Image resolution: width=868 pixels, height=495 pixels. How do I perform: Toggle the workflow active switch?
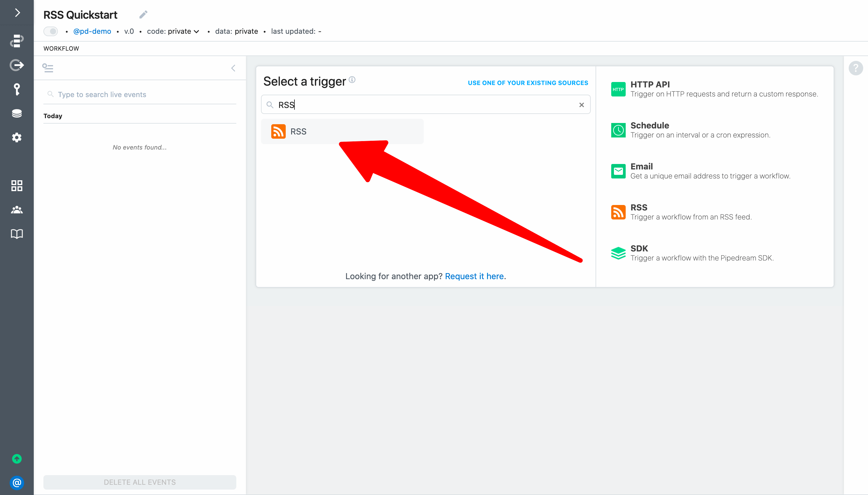[x=51, y=31]
